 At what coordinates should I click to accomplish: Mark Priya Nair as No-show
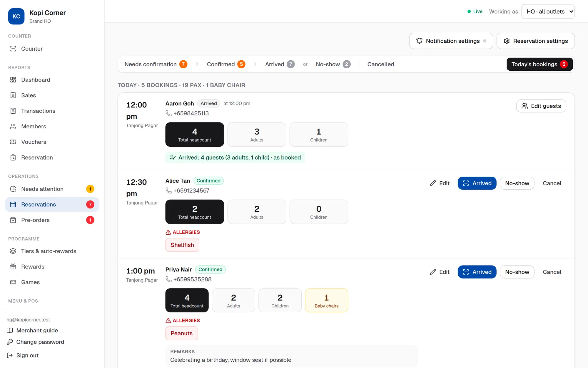[x=517, y=272]
